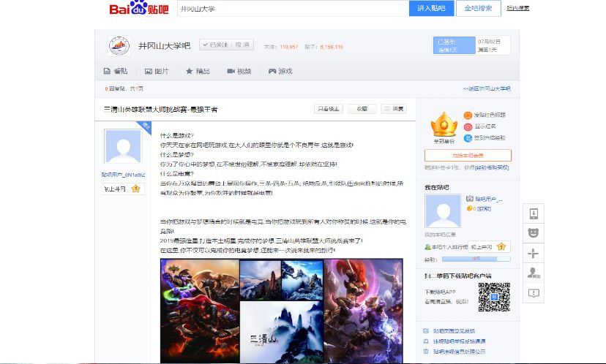Click the 收藏 button
The image size is (606, 364).
[x=362, y=109]
